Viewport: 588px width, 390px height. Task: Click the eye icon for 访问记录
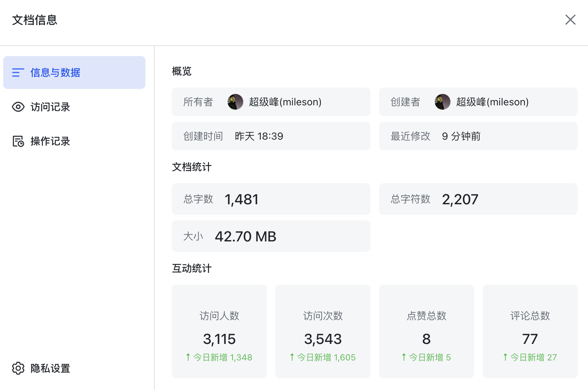[x=18, y=107]
